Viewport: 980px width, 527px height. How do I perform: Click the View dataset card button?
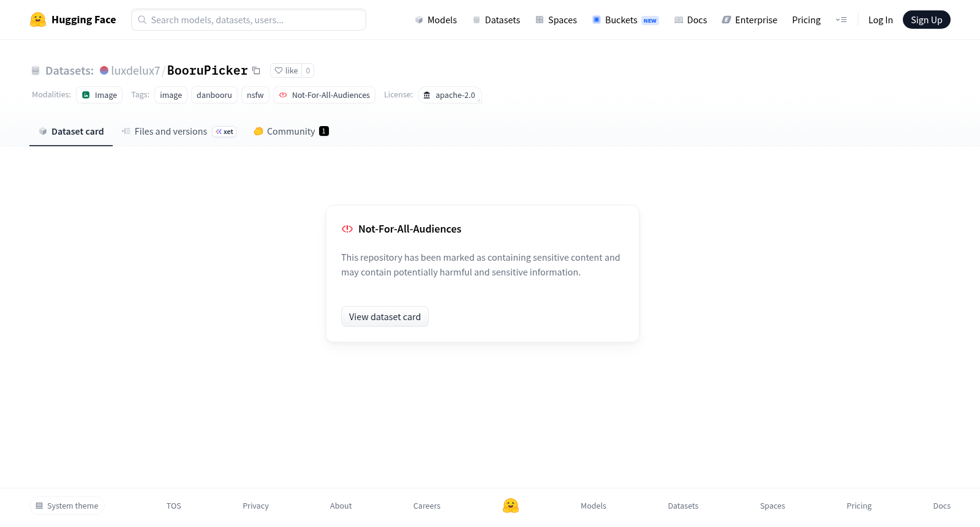click(385, 316)
